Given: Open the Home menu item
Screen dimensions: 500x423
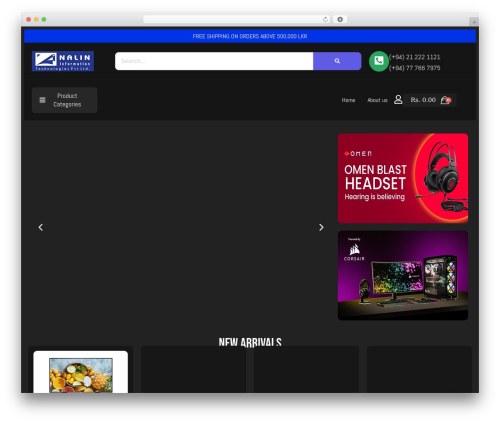Looking at the screenshot, I should click(x=348, y=100).
